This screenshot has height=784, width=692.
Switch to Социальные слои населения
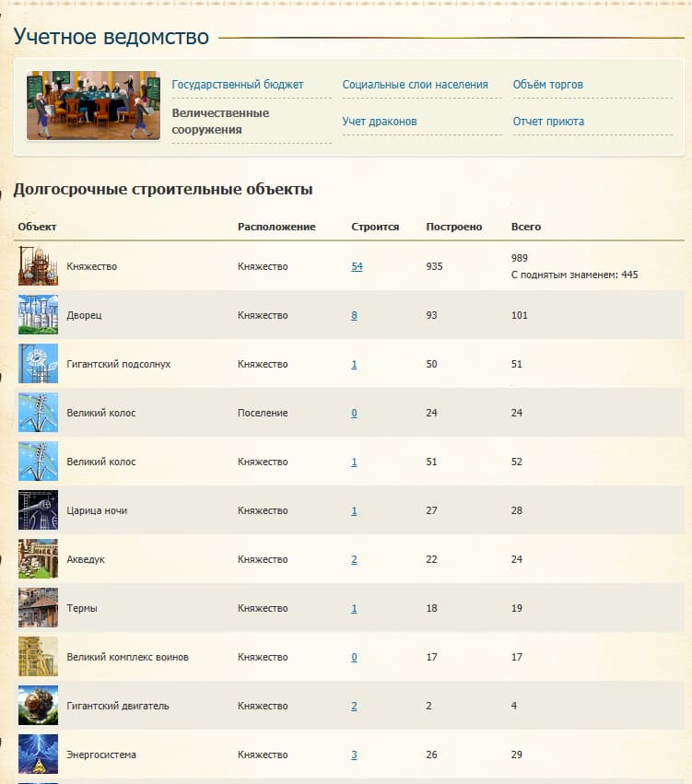tap(415, 85)
